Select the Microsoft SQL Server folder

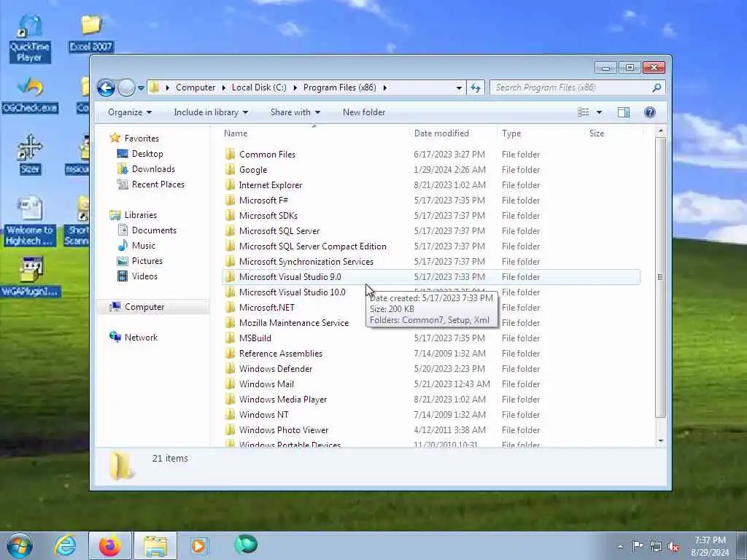pos(279,231)
